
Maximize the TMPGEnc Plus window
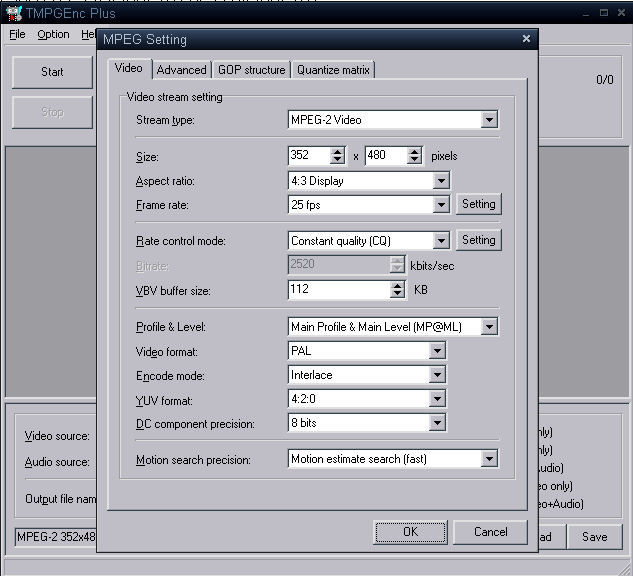click(604, 13)
